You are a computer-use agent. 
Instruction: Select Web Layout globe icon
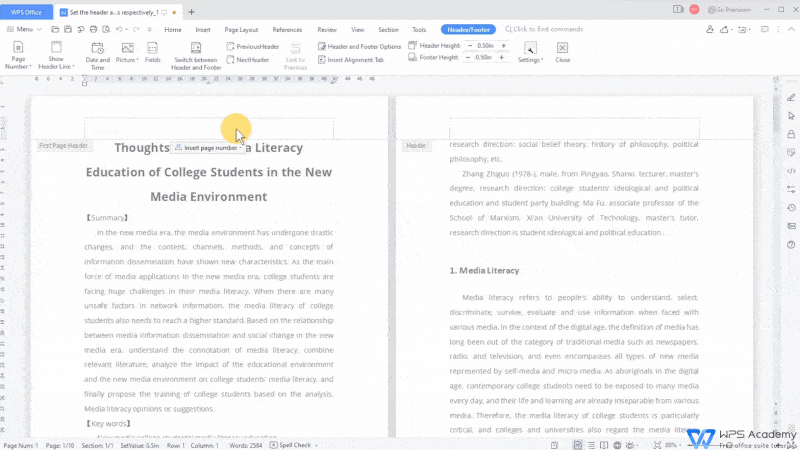tap(617, 445)
